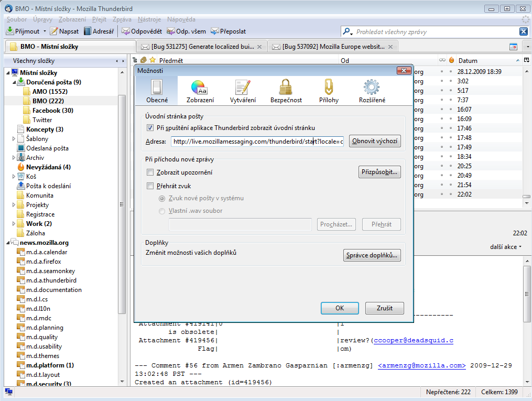Click the Přeposlat forward button

(229, 31)
